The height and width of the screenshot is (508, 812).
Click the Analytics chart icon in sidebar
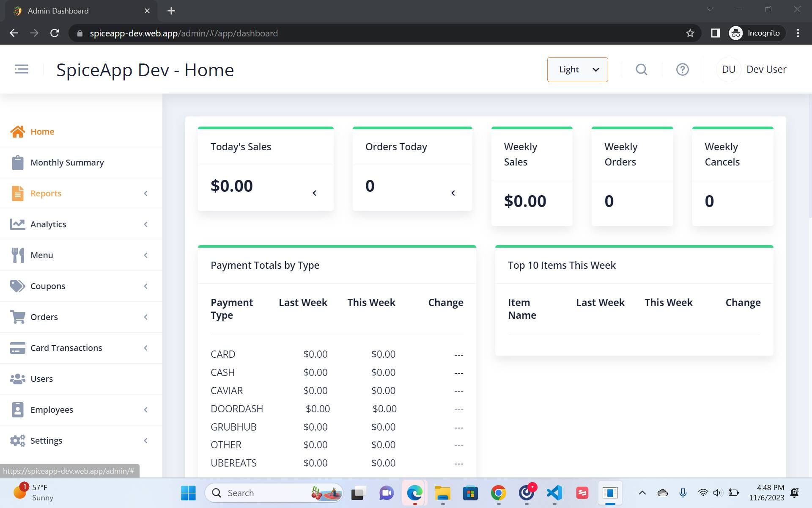click(x=18, y=224)
